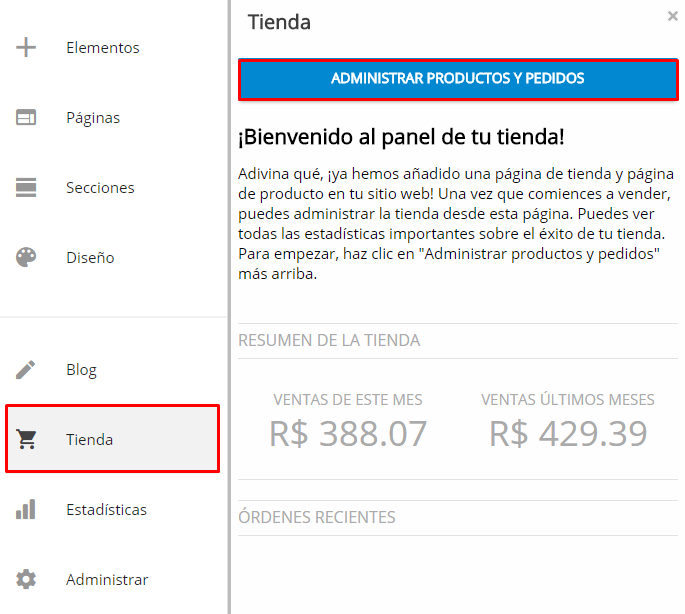Click the Tienda panel title

[279, 22]
